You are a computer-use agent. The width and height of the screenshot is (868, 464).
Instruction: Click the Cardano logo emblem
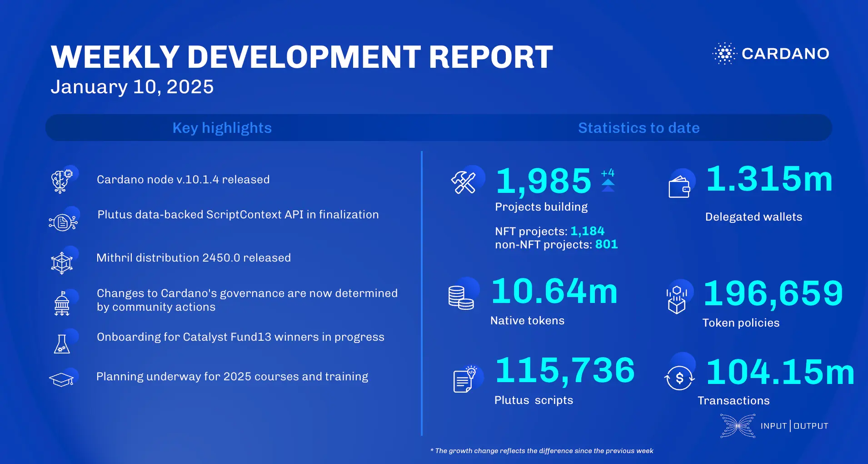tap(724, 54)
